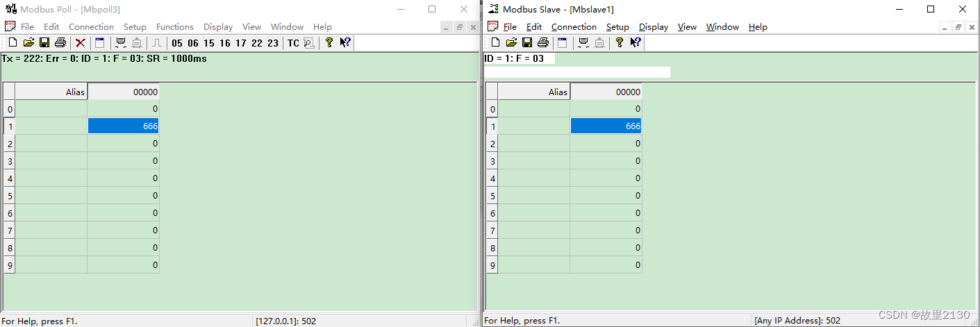This screenshot has height=327, width=980.
Task: Open Help menu in Modbus Poll
Action: pyautogui.click(x=322, y=27)
